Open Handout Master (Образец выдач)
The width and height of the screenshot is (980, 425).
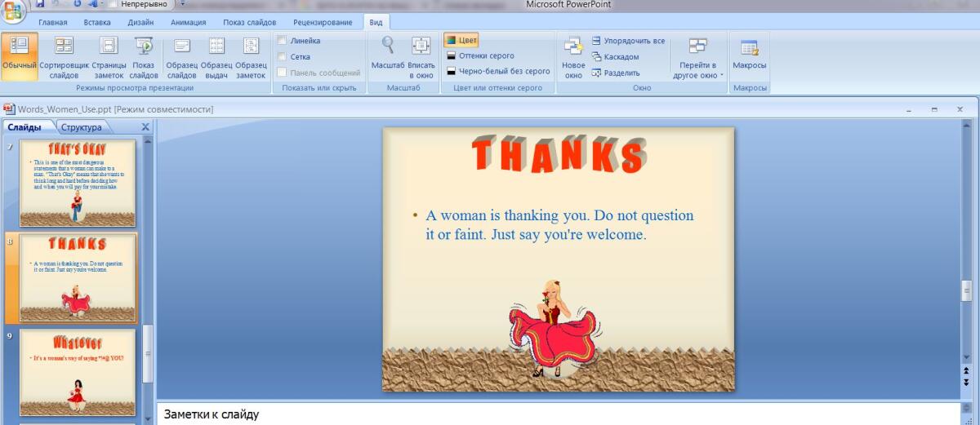pyautogui.click(x=216, y=56)
